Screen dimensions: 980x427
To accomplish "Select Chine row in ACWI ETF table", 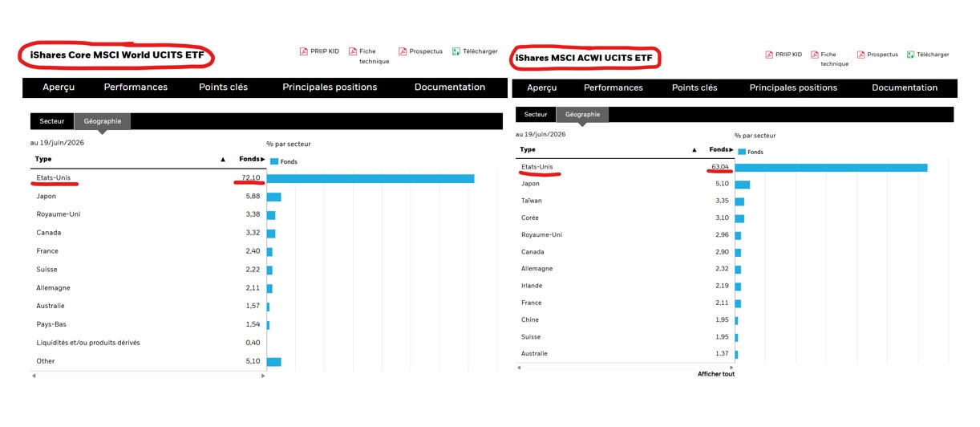I will pos(626,319).
